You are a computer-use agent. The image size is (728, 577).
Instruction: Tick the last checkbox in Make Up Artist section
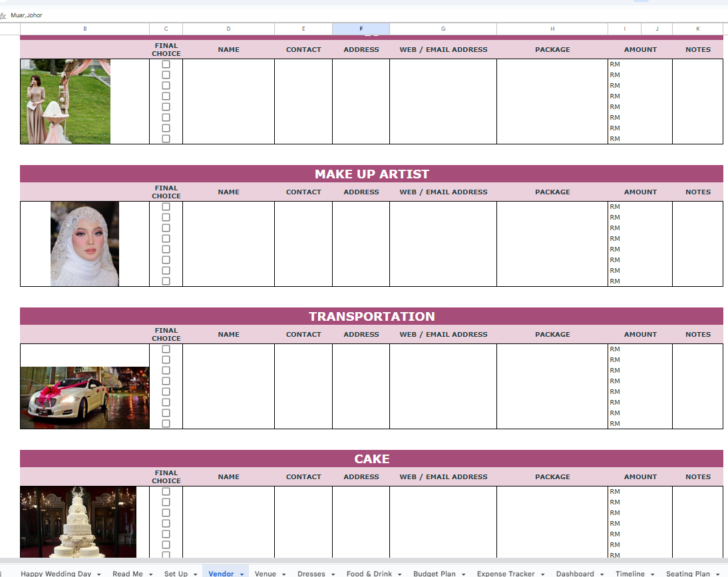tap(166, 281)
